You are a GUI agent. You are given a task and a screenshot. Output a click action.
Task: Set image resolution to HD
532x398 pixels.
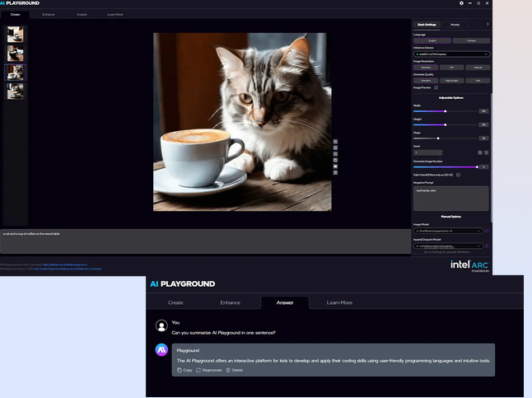click(x=451, y=68)
